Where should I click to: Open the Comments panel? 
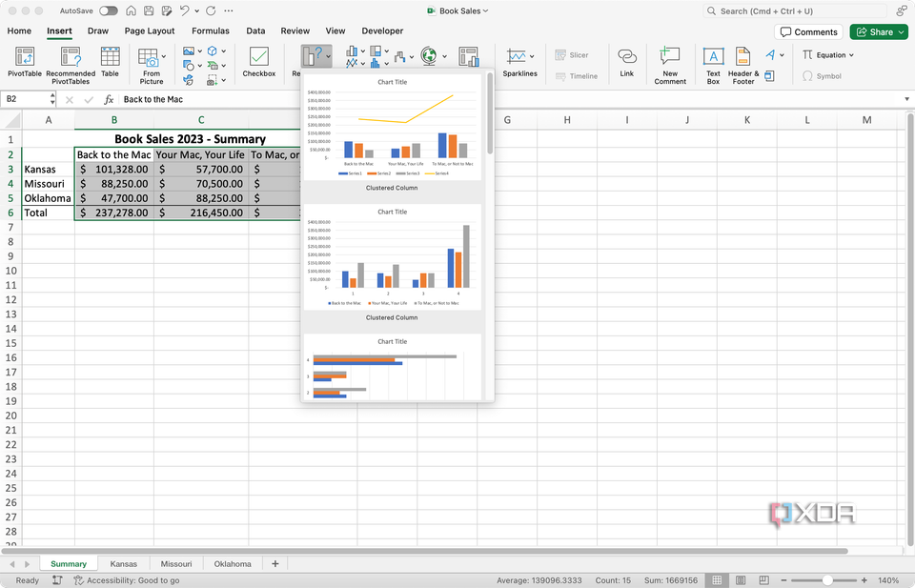(808, 30)
